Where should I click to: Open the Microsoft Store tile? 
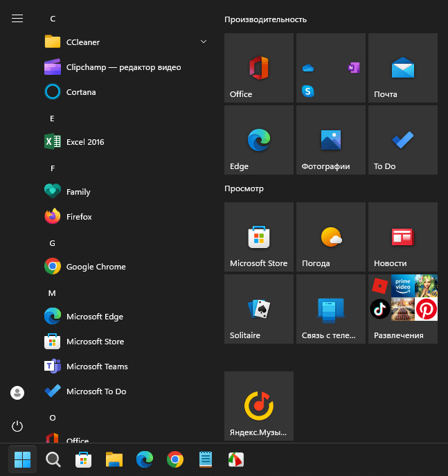pyautogui.click(x=259, y=237)
